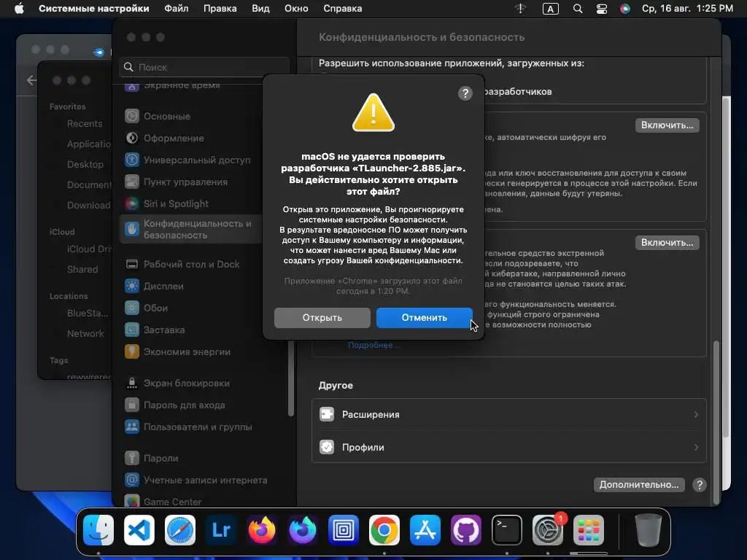
Task: Open Spotlight search from menu bar
Action: point(578,9)
